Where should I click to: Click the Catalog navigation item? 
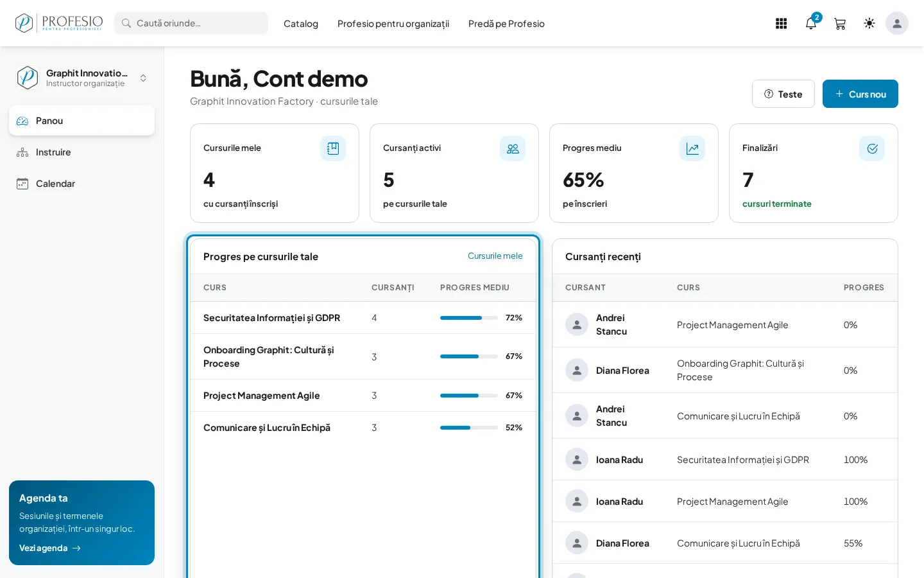(x=301, y=24)
